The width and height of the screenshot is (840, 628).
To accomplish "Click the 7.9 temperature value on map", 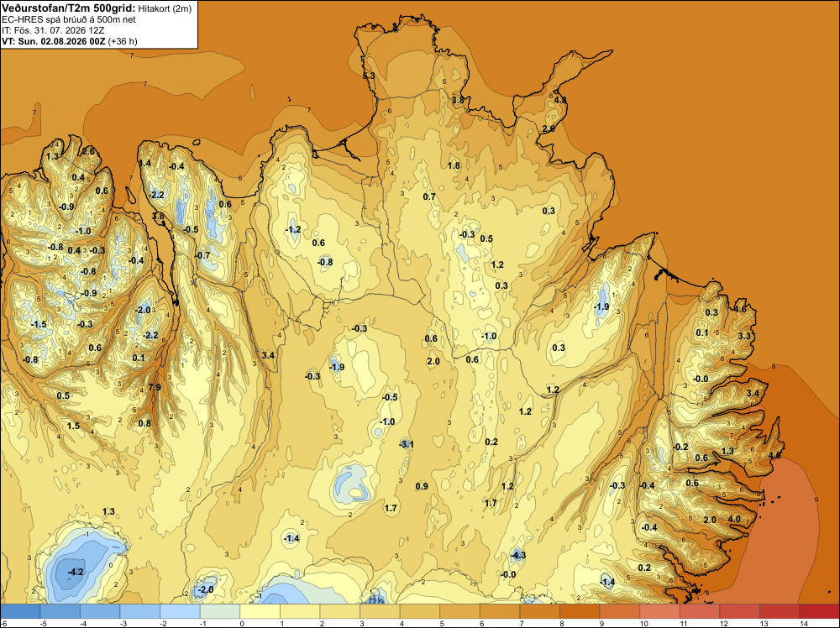I will 155,388.
